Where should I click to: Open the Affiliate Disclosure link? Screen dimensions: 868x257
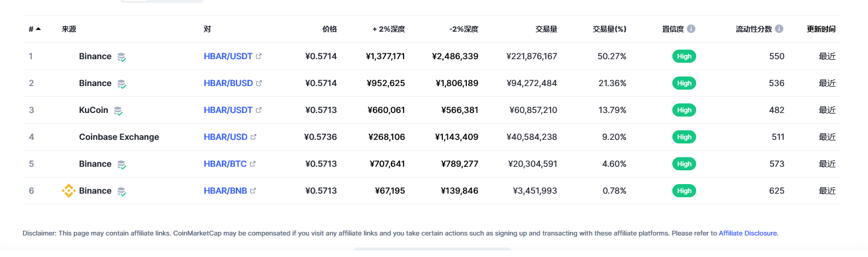click(x=748, y=233)
